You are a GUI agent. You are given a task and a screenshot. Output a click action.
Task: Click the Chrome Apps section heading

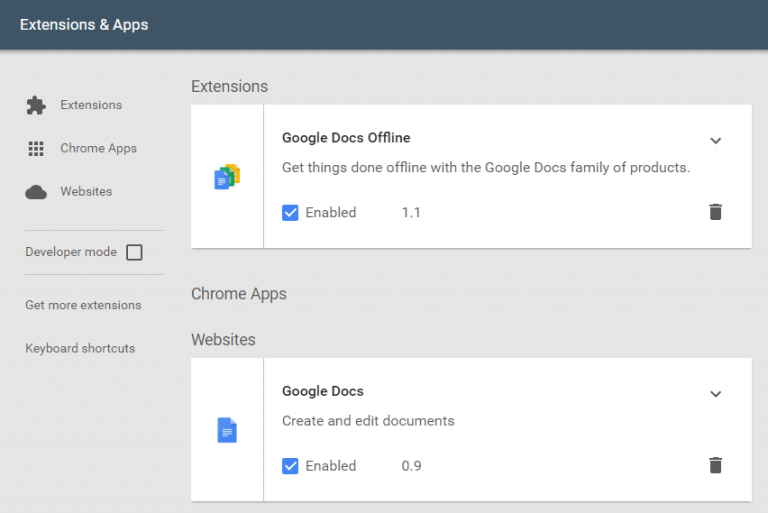(239, 293)
